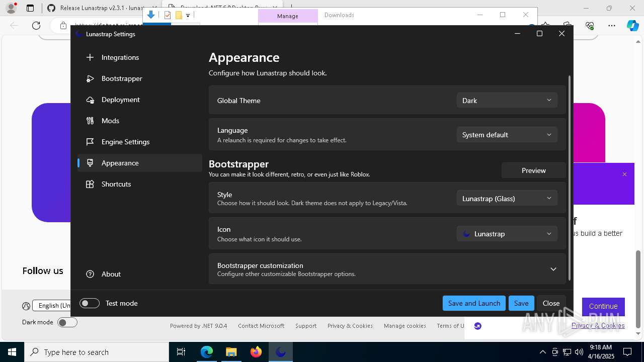Open the bootstrapper Style dropdown
Image resolution: width=644 pixels, height=362 pixels.
click(x=507, y=199)
